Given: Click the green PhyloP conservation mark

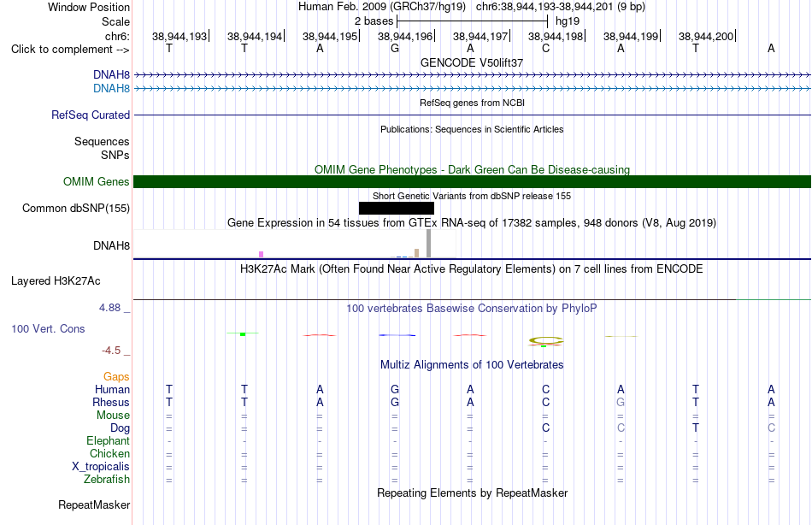Looking at the screenshot, I should [243, 333].
